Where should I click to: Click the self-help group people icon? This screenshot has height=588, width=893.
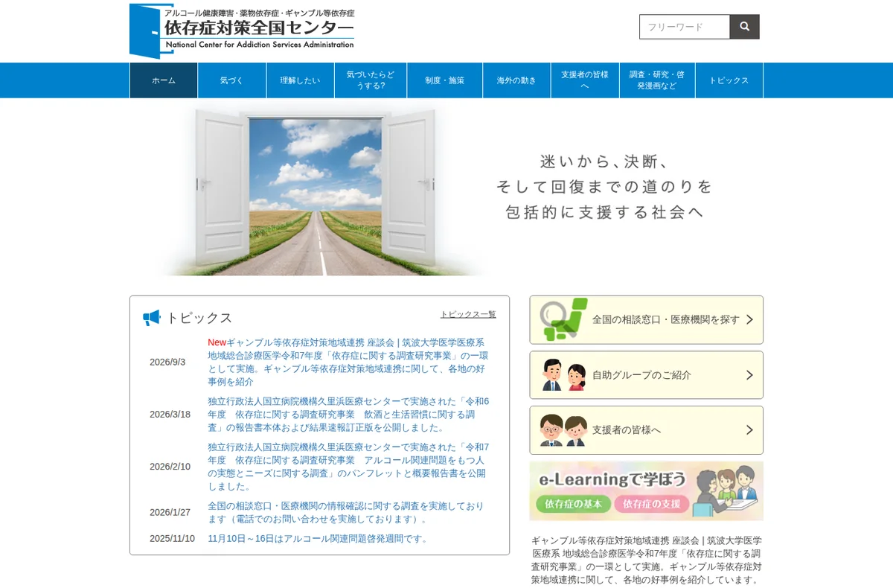click(563, 375)
